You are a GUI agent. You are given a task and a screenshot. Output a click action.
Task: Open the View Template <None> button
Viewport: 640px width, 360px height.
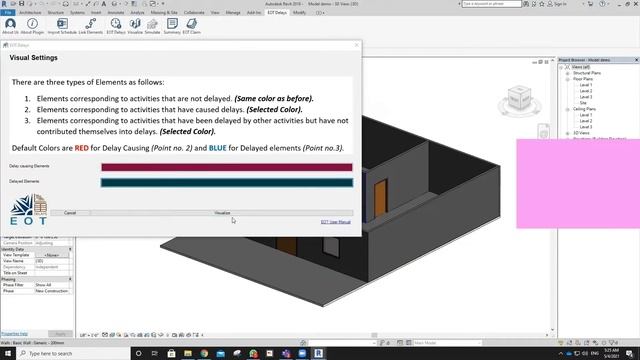tap(51, 255)
